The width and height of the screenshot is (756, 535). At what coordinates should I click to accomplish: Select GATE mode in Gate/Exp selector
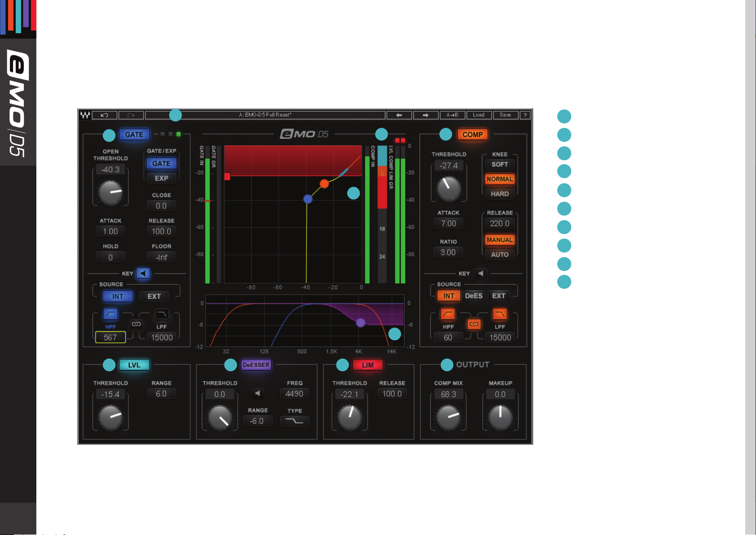click(162, 163)
